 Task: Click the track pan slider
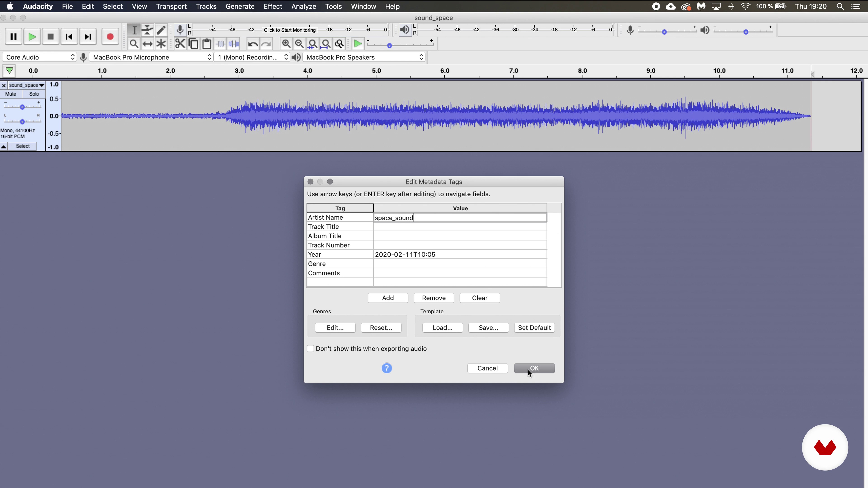pos(22,121)
